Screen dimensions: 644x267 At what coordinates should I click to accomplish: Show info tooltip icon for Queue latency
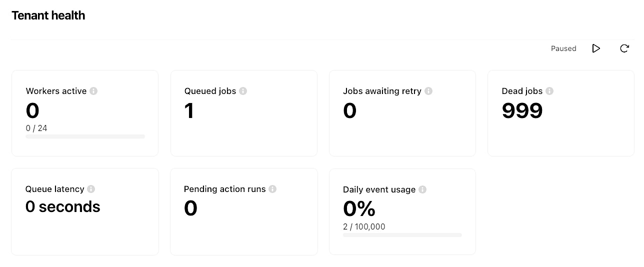pyautogui.click(x=91, y=189)
